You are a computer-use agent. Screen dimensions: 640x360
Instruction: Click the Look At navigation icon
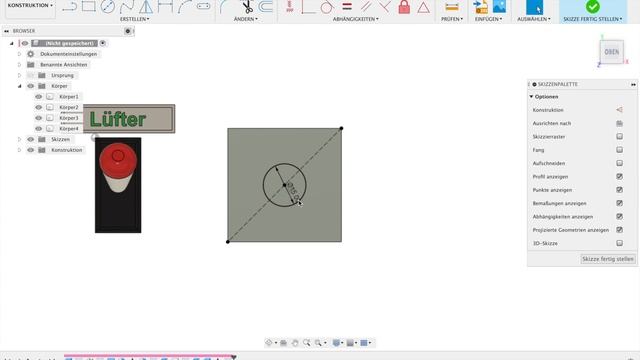click(283, 343)
